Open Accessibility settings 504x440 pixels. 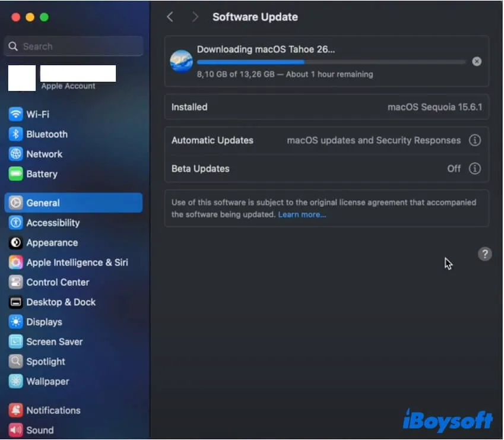[x=52, y=223]
